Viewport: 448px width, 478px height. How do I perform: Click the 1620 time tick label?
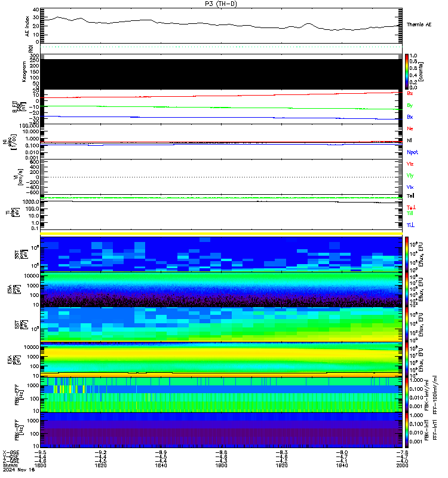(100, 465)
